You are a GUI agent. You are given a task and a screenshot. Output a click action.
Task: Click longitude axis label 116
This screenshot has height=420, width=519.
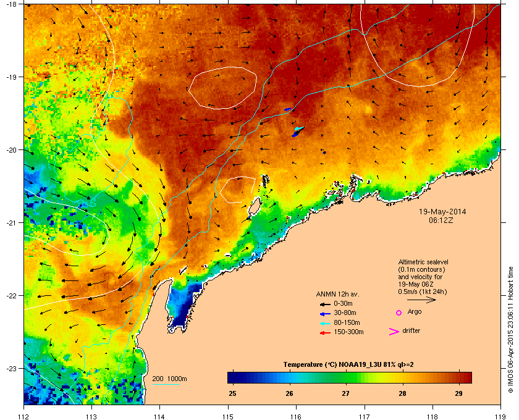(296, 417)
